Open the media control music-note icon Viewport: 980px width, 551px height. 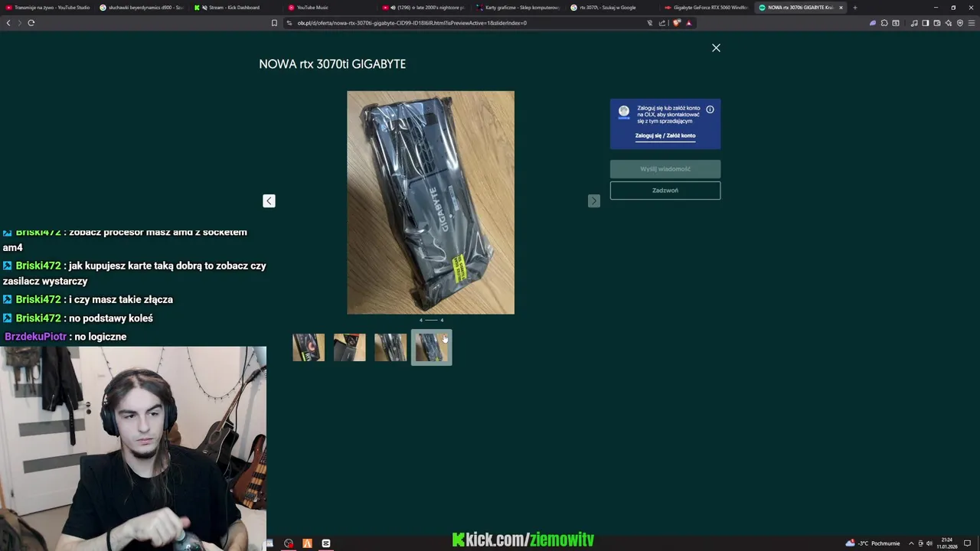point(914,23)
